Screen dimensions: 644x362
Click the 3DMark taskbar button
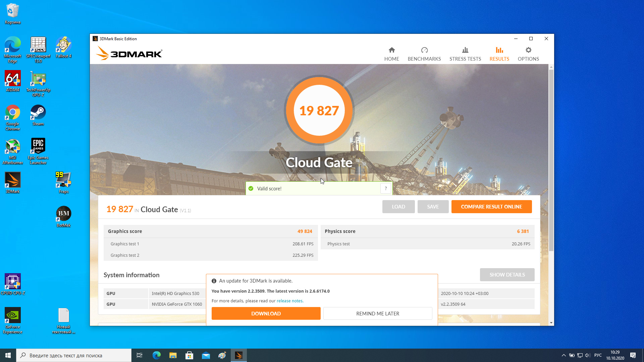point(238,355)
